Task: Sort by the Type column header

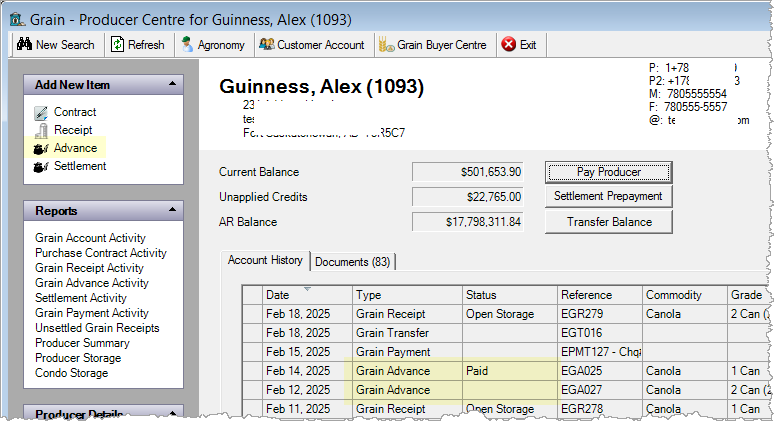Action: coord(407,295)
